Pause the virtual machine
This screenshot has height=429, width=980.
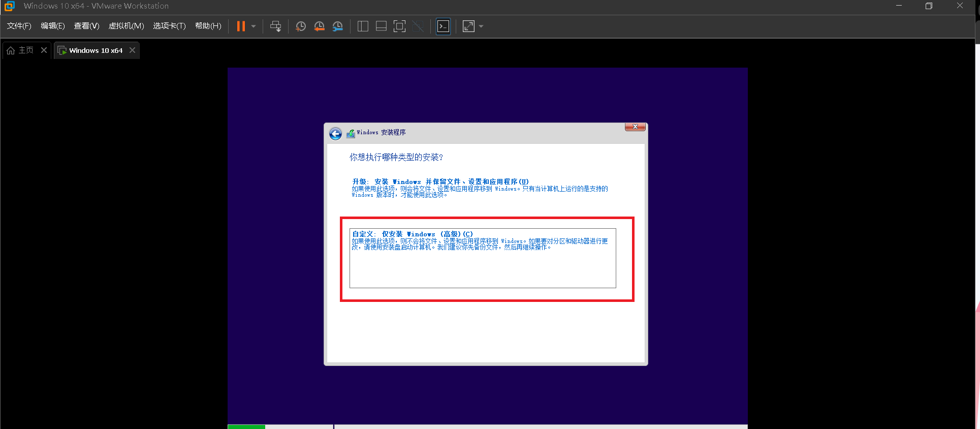241,26
